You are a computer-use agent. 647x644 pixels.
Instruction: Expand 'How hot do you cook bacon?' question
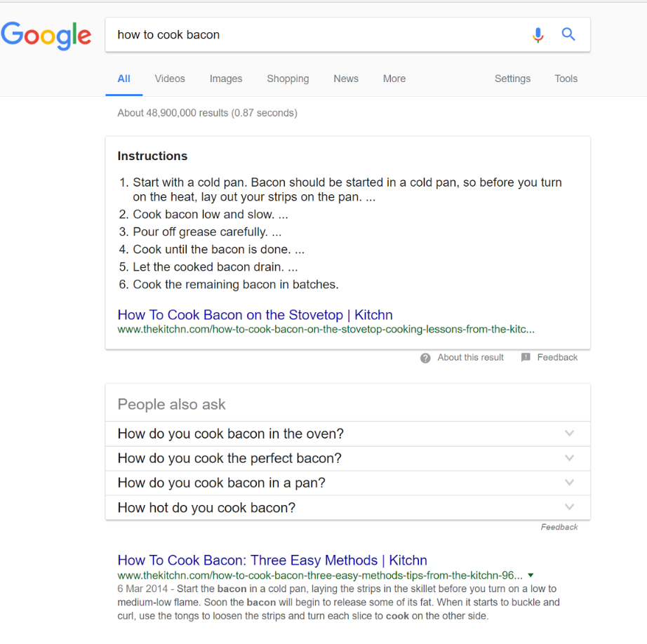click(x=347, y=507)
